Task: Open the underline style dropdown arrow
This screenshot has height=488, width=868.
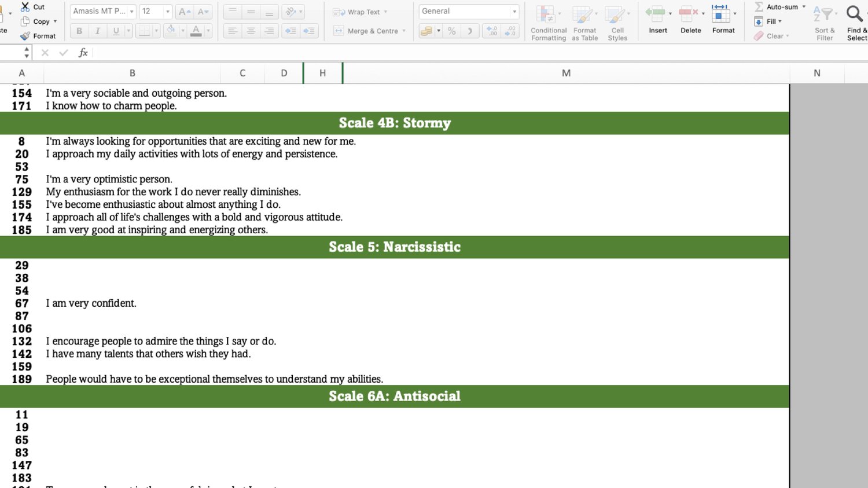Action: tap(128, 31)
